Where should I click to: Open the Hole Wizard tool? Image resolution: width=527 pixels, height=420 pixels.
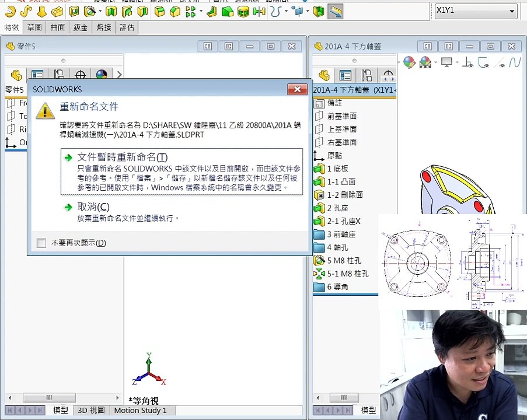point(89,12)
